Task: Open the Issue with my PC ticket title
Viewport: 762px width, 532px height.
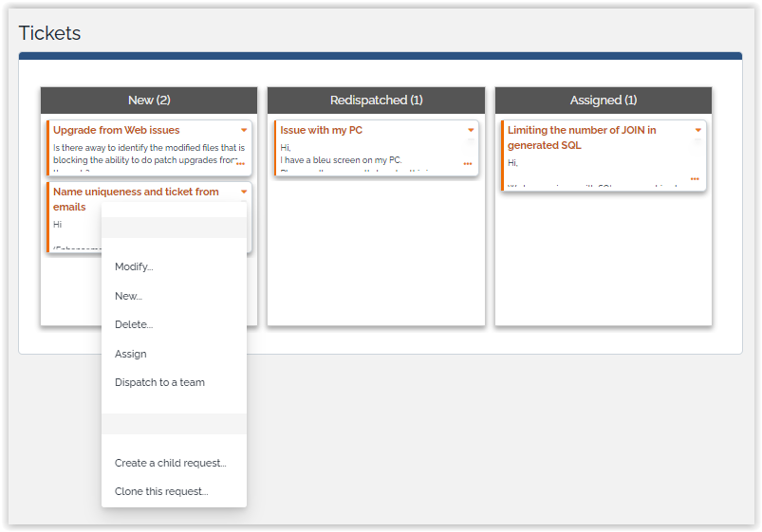Action: [x=321, y=130]
